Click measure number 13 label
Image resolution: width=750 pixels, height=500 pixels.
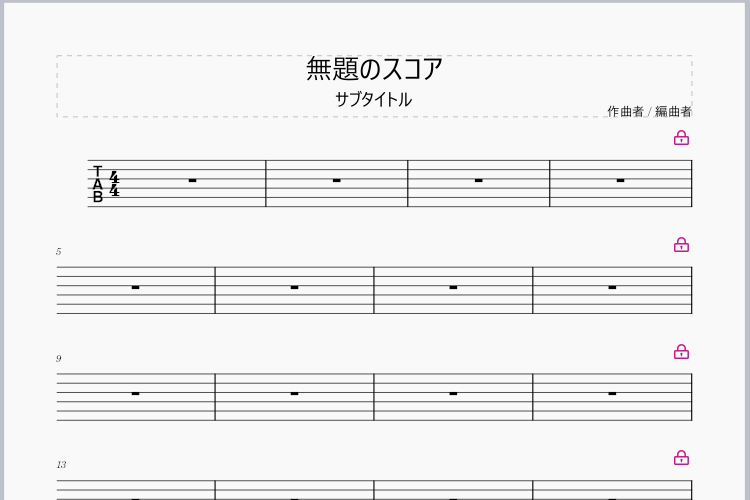[61, 465]
